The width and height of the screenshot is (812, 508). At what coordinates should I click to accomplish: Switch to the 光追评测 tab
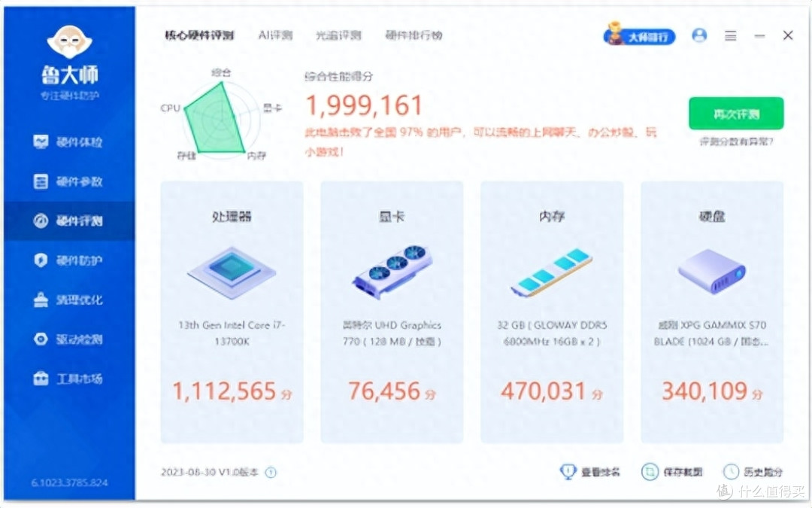pyautogui.click(x=338, y=35)
